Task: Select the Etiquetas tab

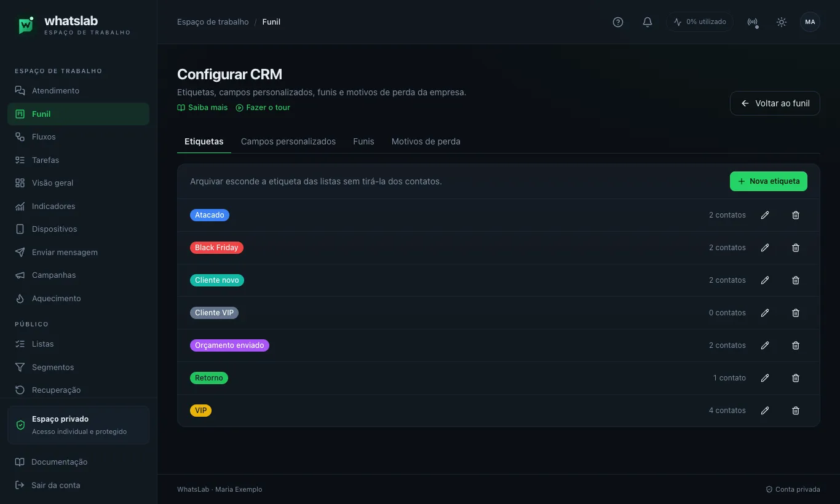Action: click(204, 141)
